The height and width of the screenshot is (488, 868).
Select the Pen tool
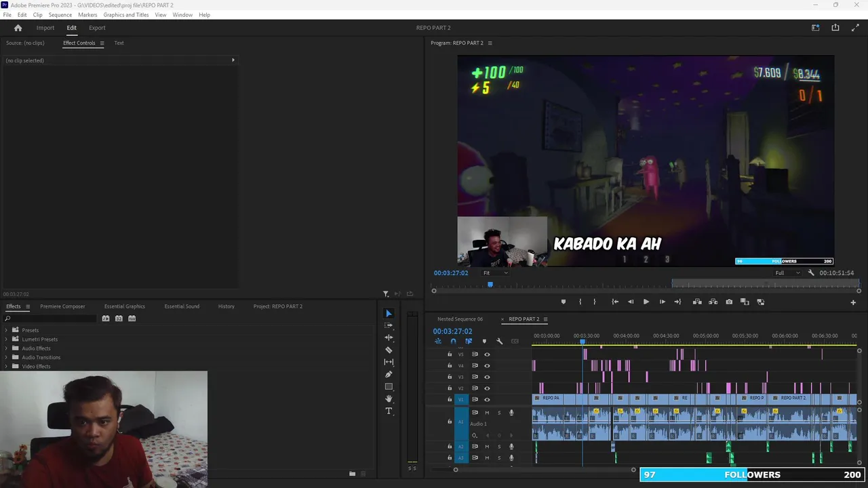click(389, 374)
